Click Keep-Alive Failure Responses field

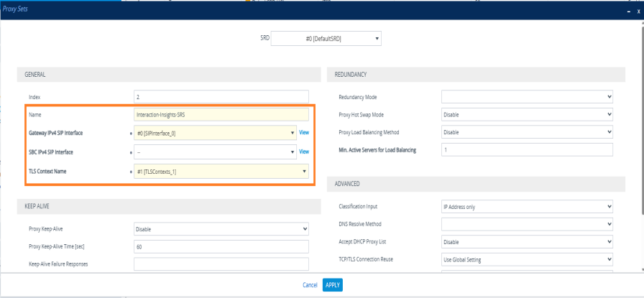(x=221, y=264)
